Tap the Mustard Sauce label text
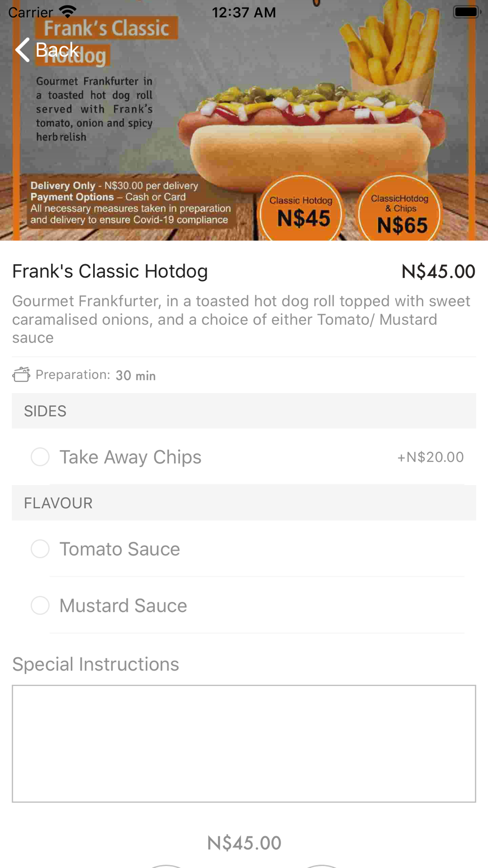488x868 pixels. tap(123, 605)
